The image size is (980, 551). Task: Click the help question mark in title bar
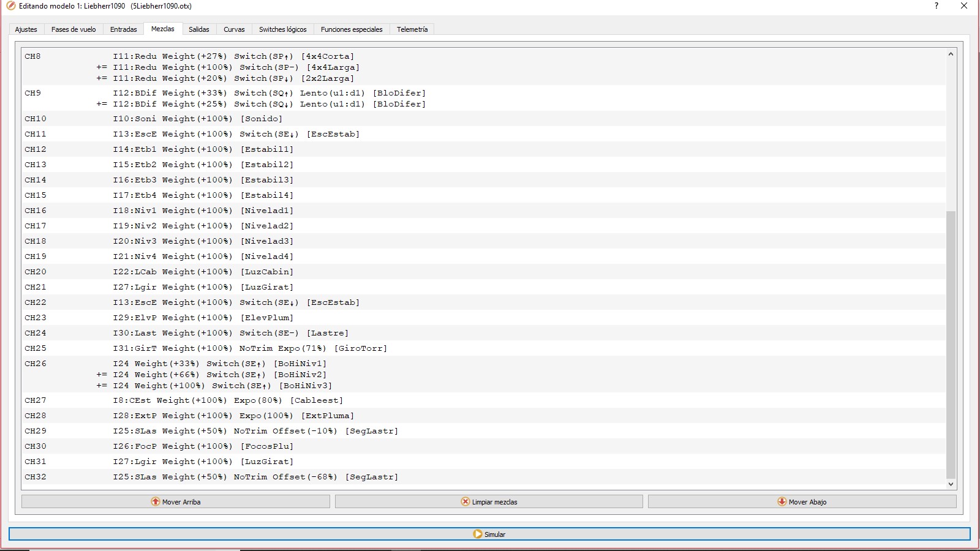936,6
